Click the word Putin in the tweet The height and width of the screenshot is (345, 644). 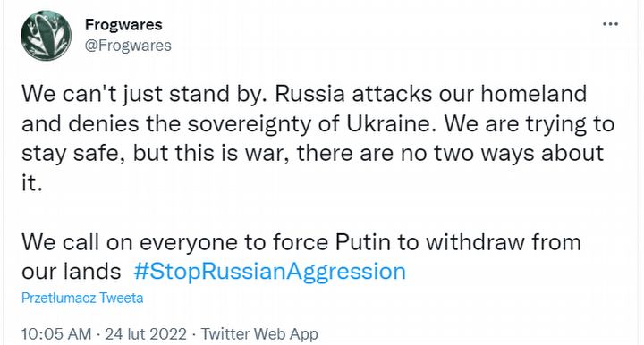362,242
